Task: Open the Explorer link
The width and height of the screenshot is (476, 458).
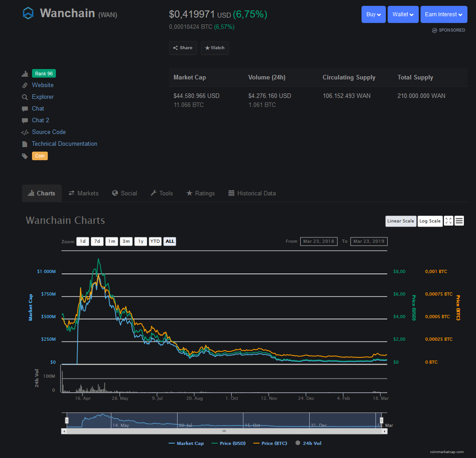Action: 43,97
